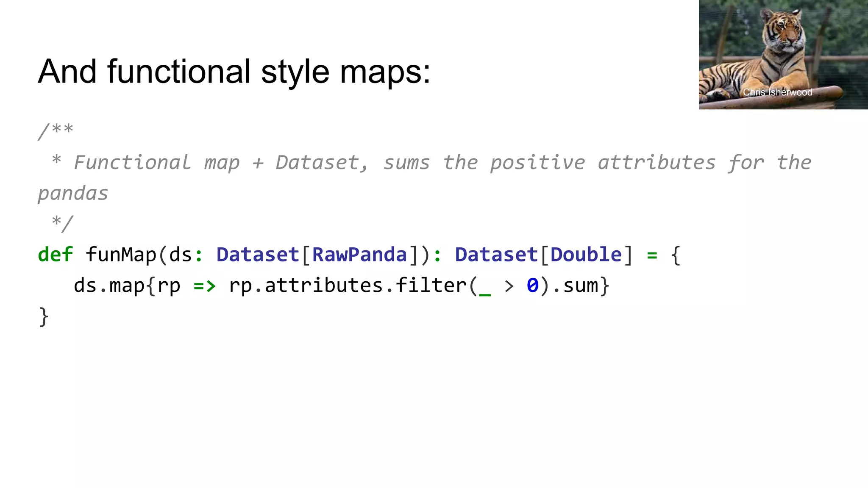Viewport: 868px width, 488px height.
Task: Click the closing brace on last line
Action: click(x=44, y=317)
